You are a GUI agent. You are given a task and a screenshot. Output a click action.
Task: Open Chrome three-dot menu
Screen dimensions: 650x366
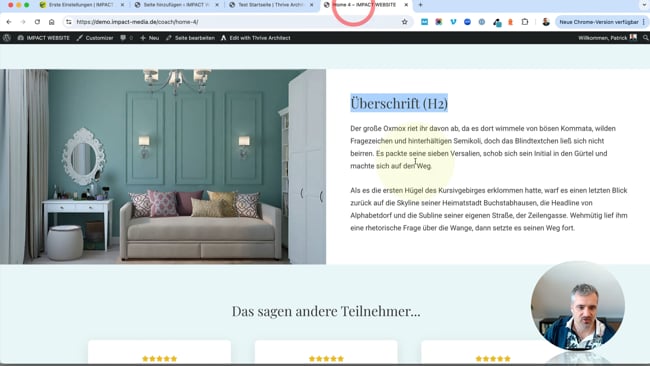(644, 22)
